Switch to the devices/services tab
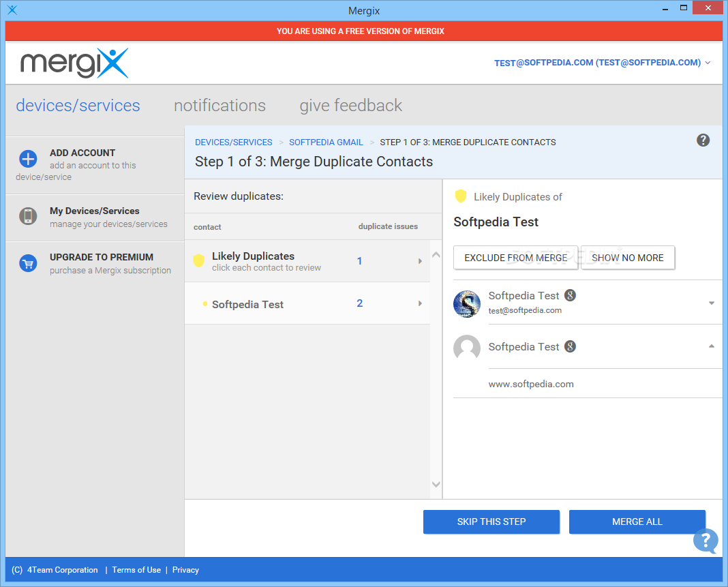The height and width of the screenshot is (587, 728). point(78,106)
